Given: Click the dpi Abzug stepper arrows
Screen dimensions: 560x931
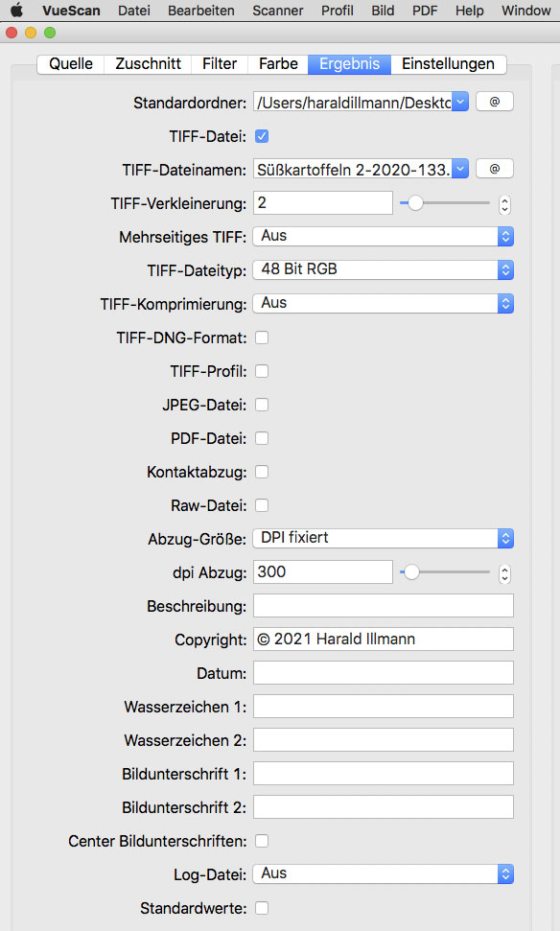Looking at the screenshot, I should point(504,573).
